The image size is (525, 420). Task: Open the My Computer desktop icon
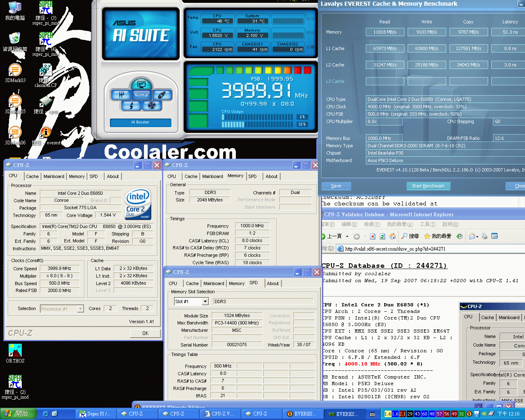coord(15,11)
